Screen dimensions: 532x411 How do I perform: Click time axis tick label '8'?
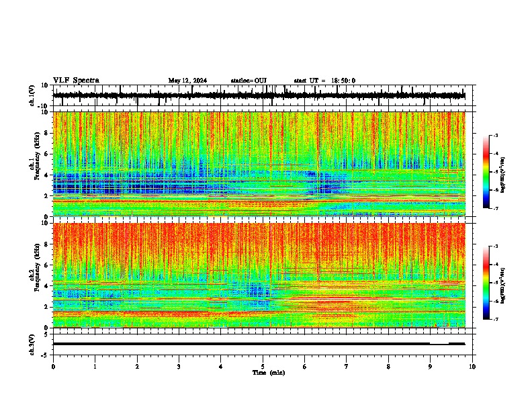tap(388, 367)
